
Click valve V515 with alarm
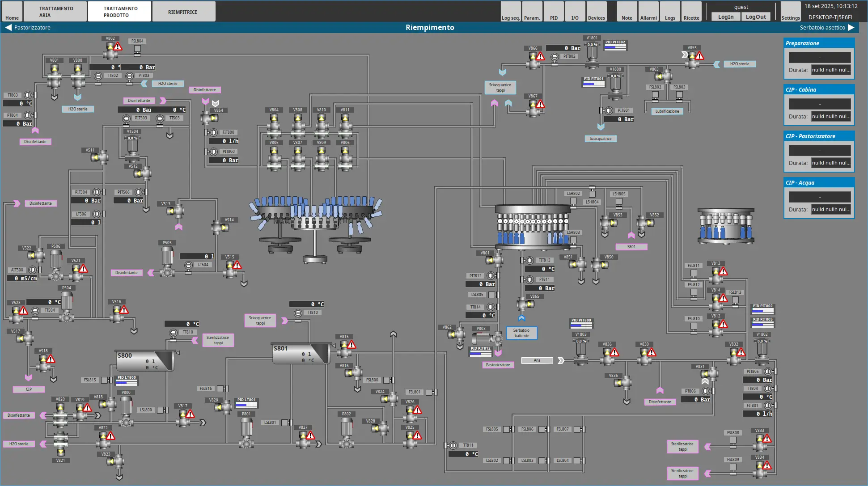(x=231, y=269)
